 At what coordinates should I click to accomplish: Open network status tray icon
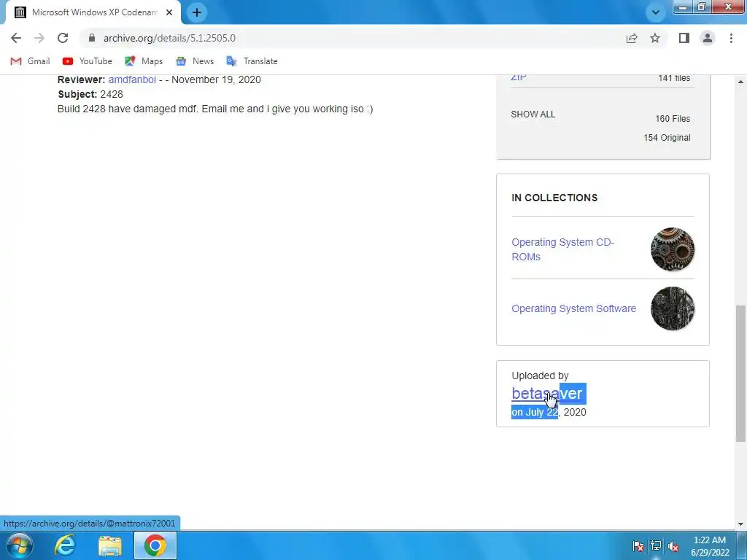(x=656, y=546)
